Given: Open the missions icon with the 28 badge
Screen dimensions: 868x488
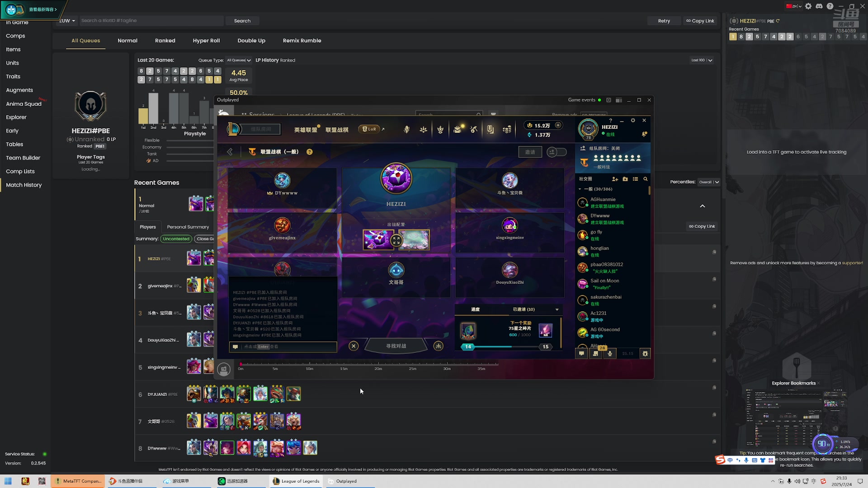Looking at the screenshot, I should (x=596, y=353).
